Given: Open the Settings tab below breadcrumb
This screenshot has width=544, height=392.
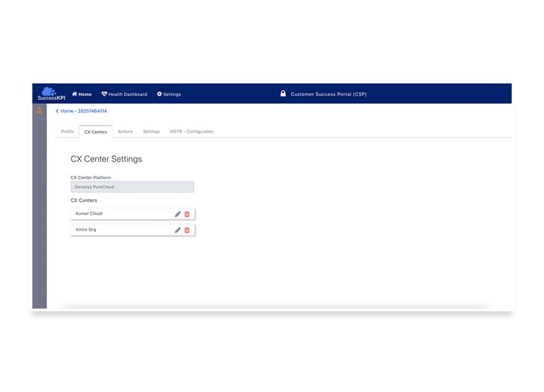Looking at the screenshot, I should (x=151, y=132).
